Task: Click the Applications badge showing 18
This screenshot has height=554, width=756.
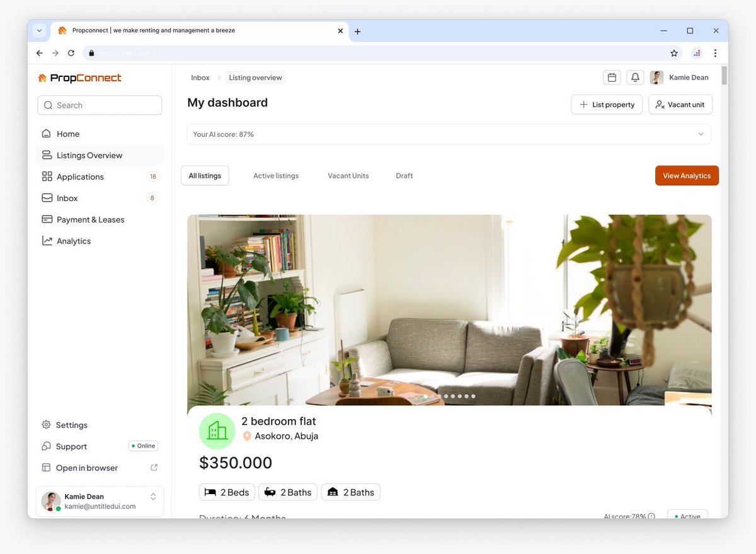Action: [152, 176]
